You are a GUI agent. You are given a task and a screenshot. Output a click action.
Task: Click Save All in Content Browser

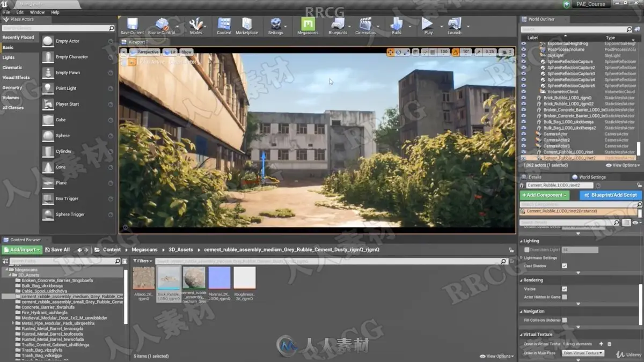pos(57,250)
